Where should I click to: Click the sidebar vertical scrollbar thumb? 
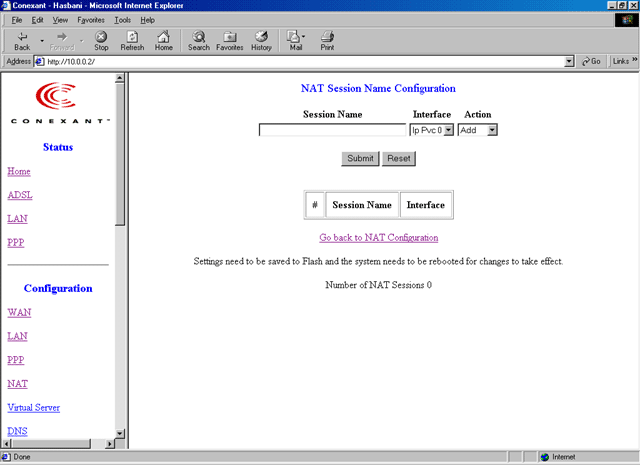click(120, 154)
